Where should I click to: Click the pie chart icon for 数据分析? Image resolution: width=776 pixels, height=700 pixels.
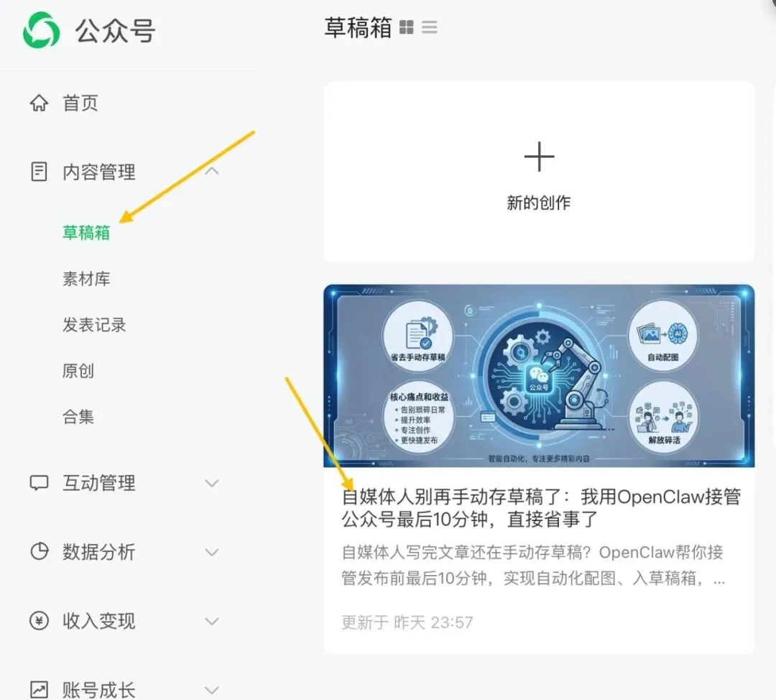pos(39,551)
